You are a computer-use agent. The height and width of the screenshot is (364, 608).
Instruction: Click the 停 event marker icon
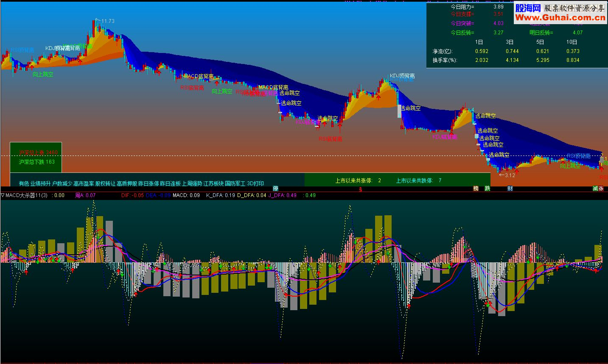tap(275, 189)
